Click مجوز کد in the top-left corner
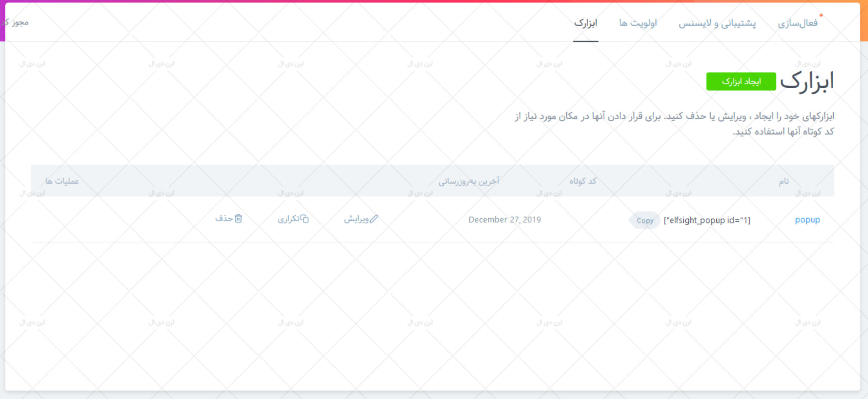This screenshot has width=868, height=399. 15,22
